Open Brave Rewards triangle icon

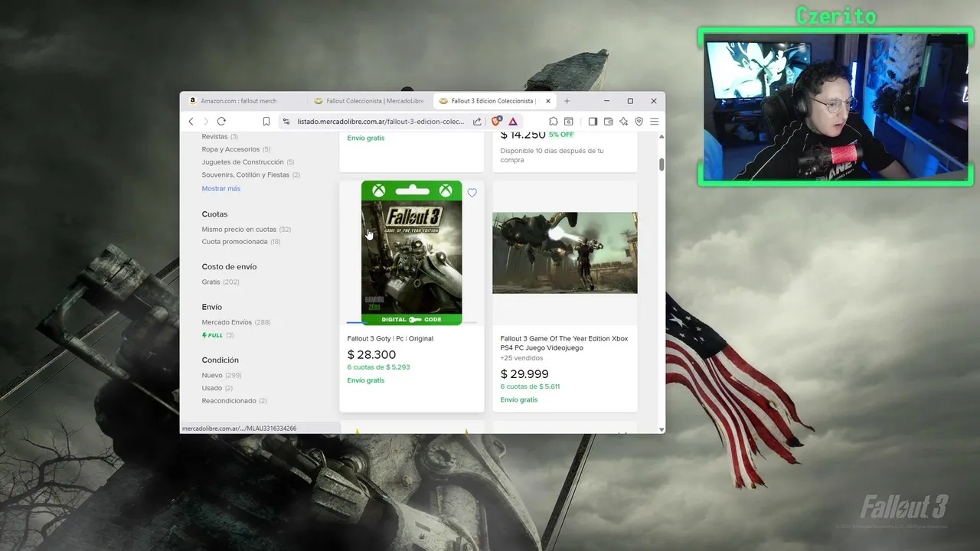click(513, 121)
